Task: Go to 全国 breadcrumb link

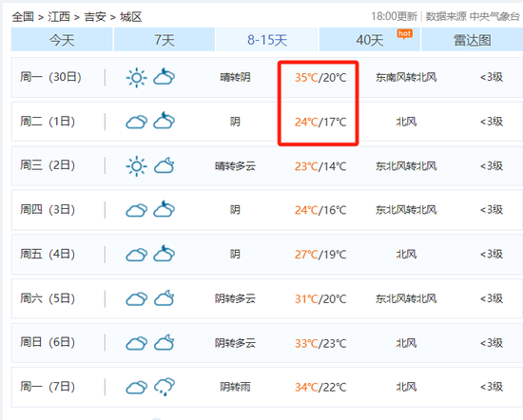Action: 23,17
